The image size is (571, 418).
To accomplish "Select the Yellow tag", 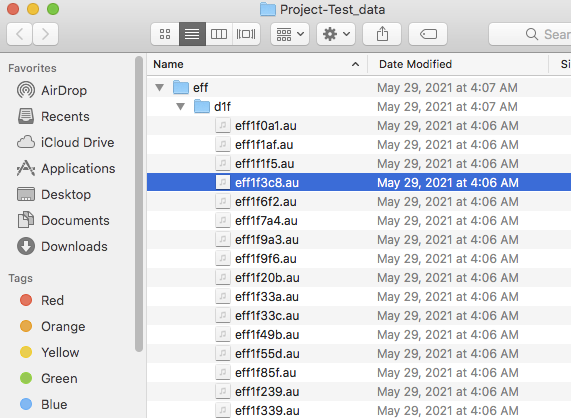I will coord(49,352).
